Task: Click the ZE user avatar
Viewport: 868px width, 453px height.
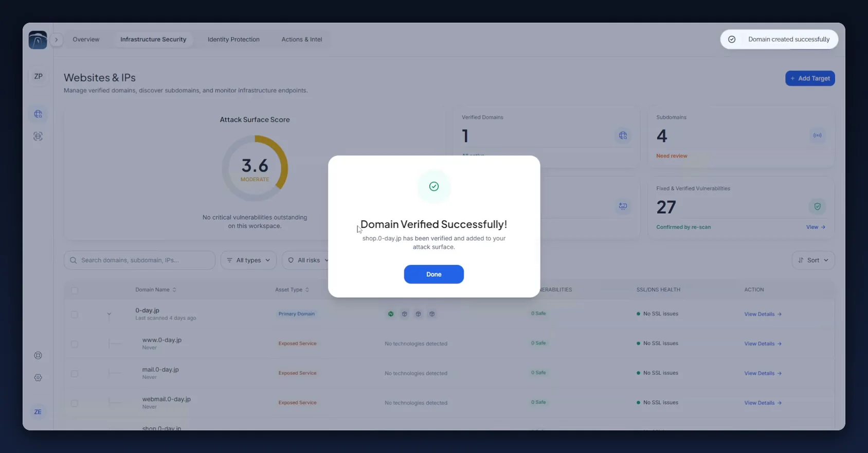Action: (x=38, y=412)
